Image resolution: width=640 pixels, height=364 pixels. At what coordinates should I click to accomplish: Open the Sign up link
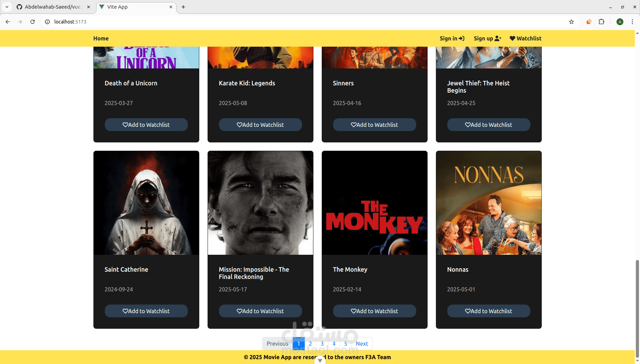(x=488, y=38)
